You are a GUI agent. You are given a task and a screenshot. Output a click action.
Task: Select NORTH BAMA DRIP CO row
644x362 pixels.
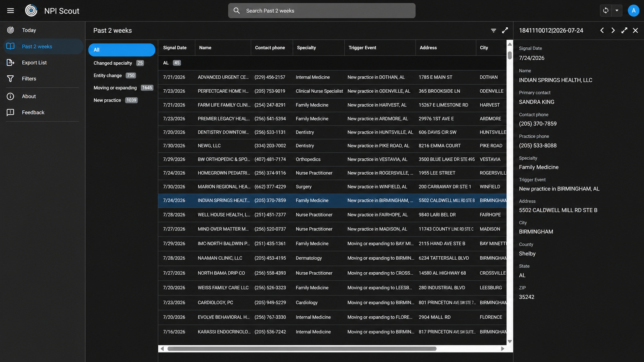[332, 273]
